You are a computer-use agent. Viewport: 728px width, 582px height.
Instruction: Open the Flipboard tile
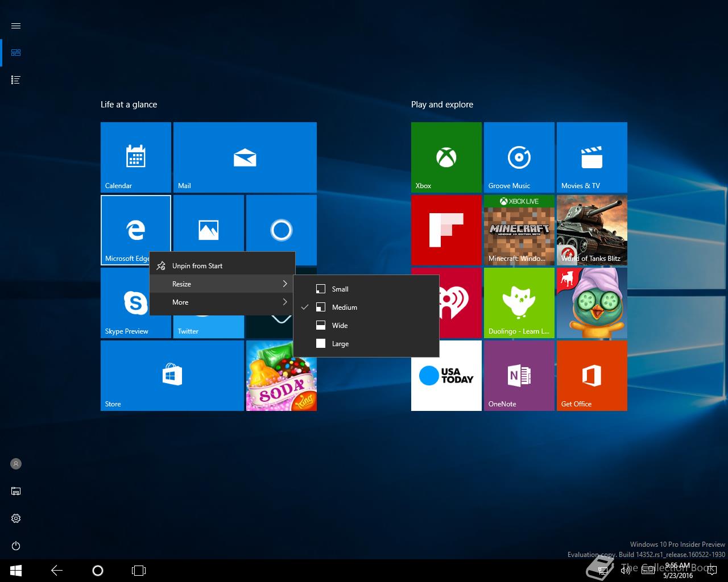(446, 230)
